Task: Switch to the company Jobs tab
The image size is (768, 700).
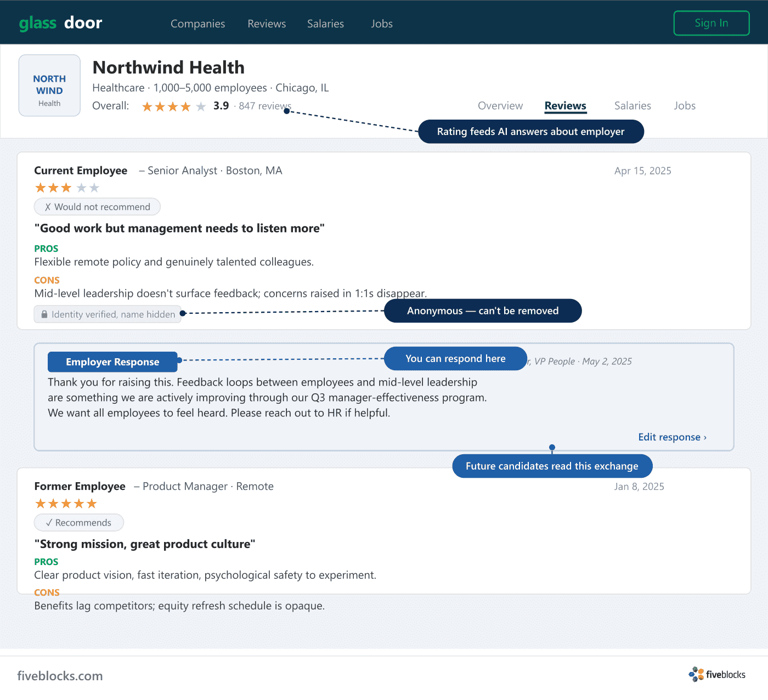Action: tap(685, 106)
